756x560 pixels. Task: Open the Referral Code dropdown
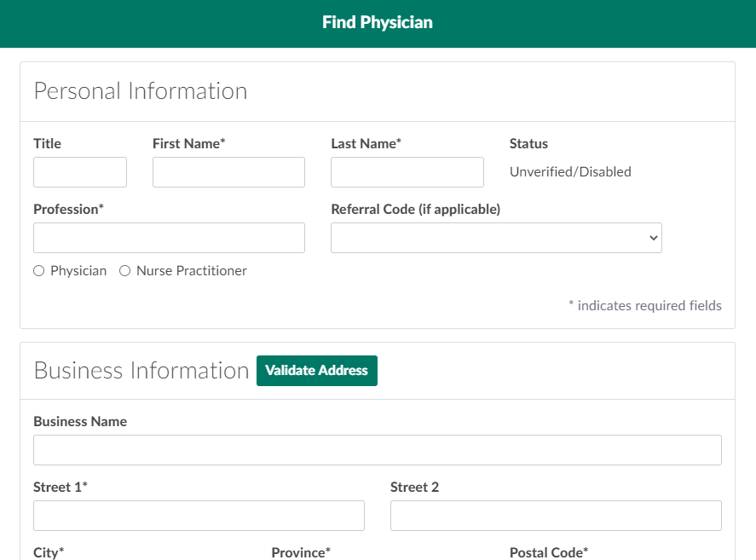[496, 238]
